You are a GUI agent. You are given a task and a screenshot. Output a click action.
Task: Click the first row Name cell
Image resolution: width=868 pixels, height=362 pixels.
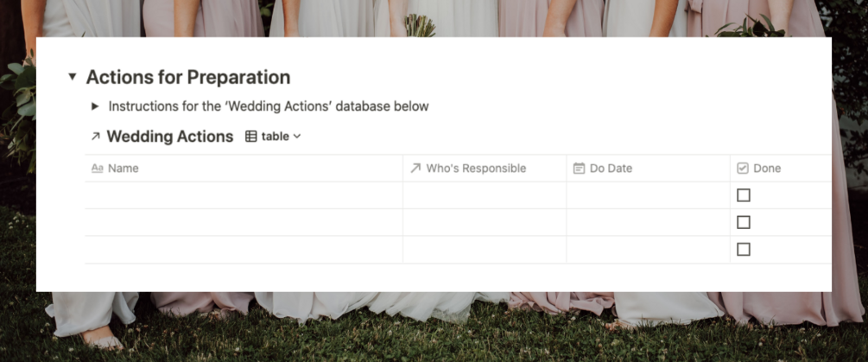coord(244,195)
